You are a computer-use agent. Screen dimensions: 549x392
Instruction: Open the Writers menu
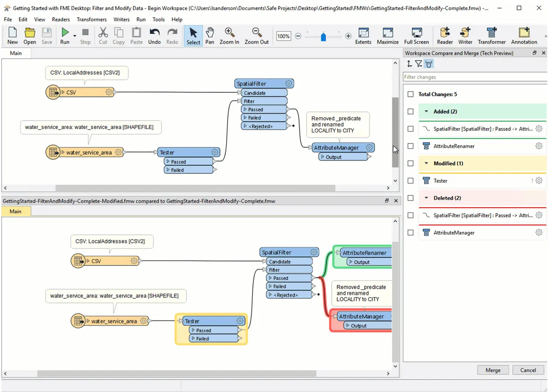pos(121,19)
